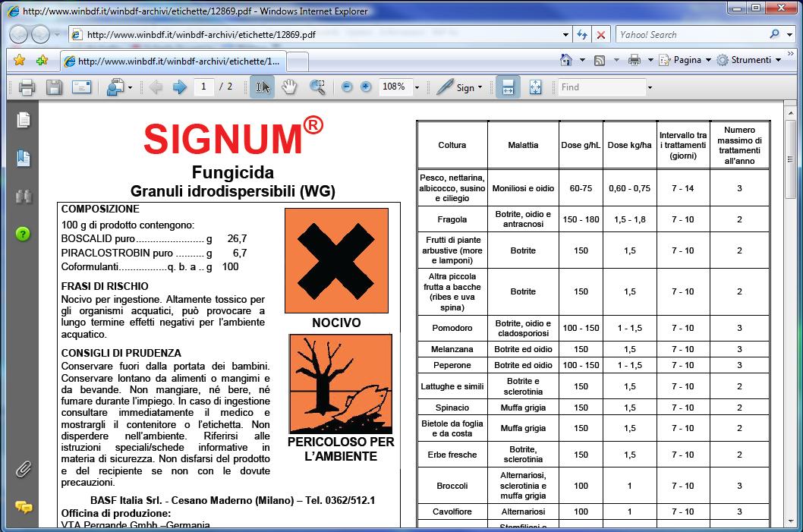Open Favorites Center star
The width and height of the screenshot is (803, 532).
(x=20, y=61)
